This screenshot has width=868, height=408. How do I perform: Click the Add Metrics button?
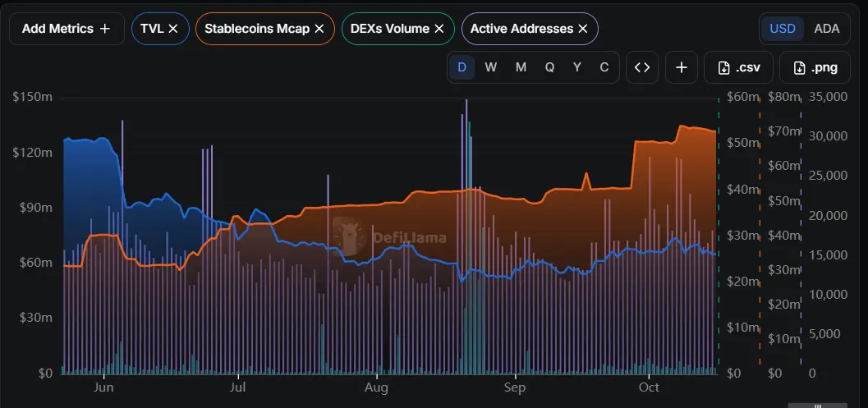(67, 29)
